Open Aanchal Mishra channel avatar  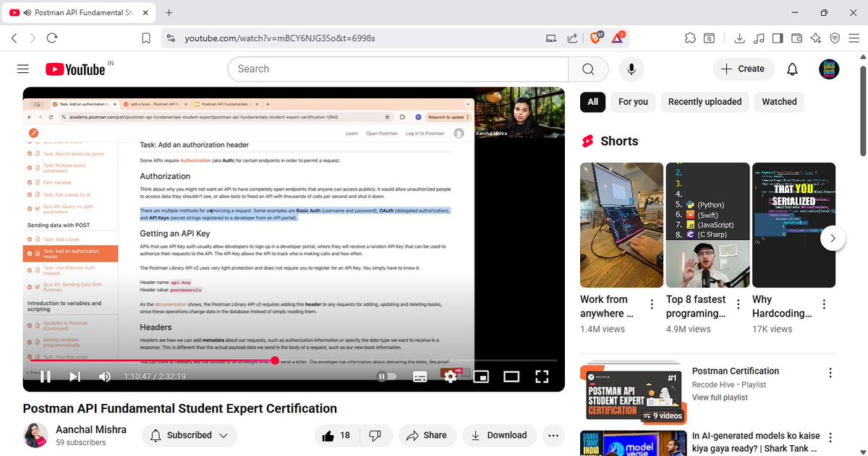click(x=35, y=435)
